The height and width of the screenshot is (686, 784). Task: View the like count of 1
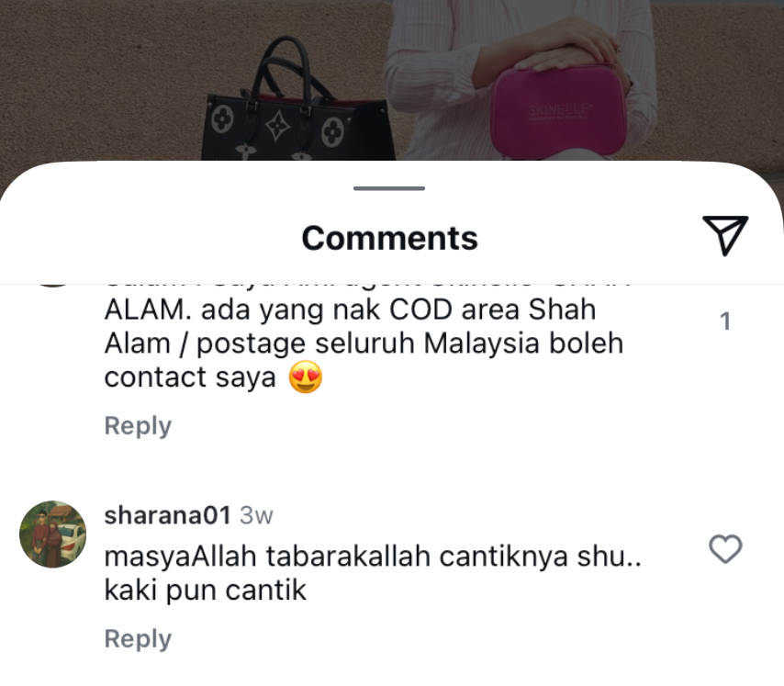tap(725, 321)
